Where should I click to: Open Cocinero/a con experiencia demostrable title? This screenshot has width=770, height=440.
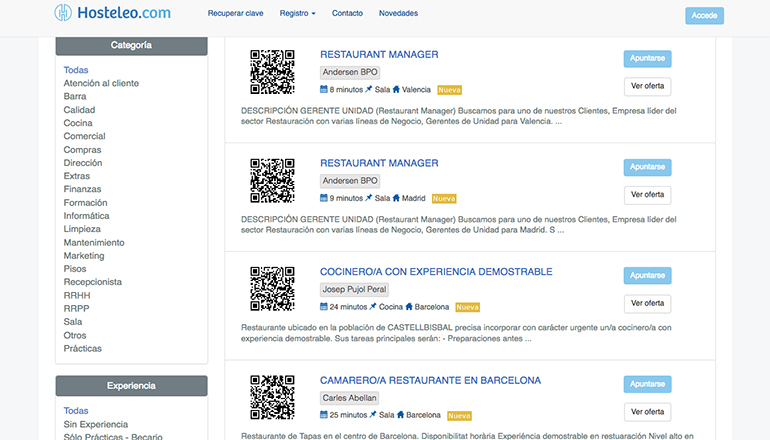[x=436, y=272]
